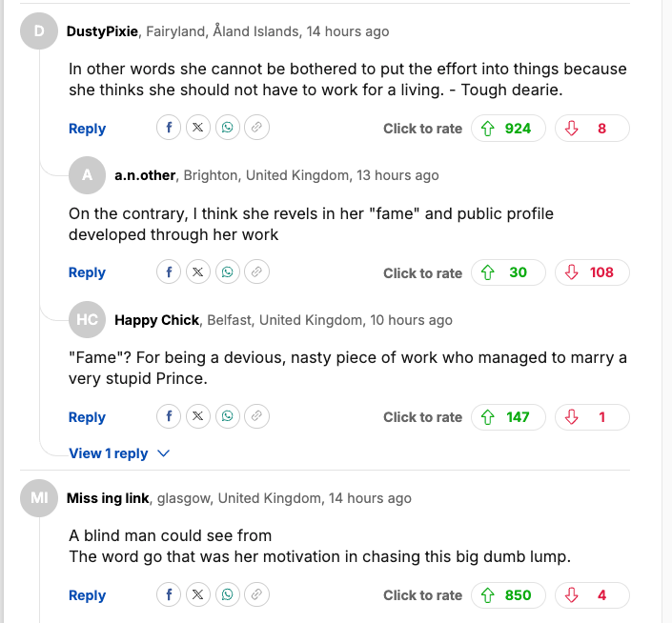Viewport: 672px width, 623px height.
Task: Share Miss ing link's comment on Facebook
Action: (x=169, y=595)
